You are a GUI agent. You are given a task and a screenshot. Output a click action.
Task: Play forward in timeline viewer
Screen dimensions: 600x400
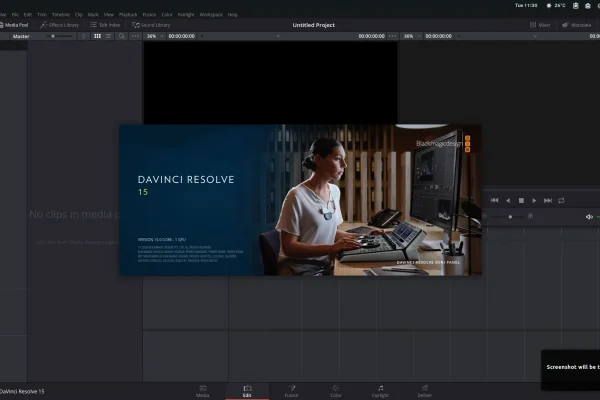click(x=534, y=200)
